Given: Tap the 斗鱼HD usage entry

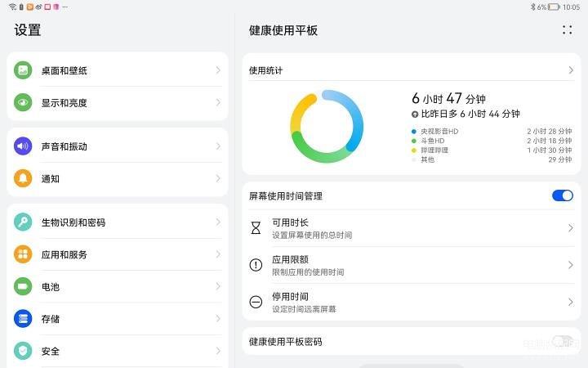Looking at the screenshot, I should click(x=492, y=141).
